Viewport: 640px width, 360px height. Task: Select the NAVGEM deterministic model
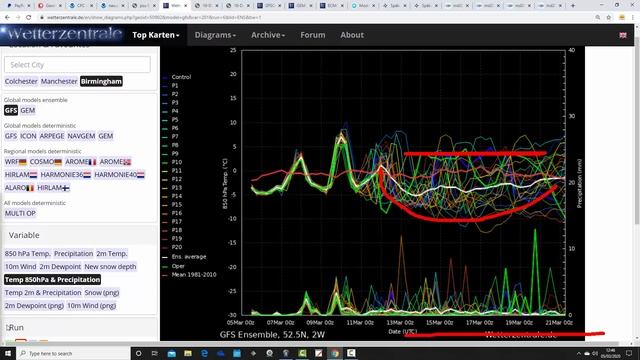point(81,136)
